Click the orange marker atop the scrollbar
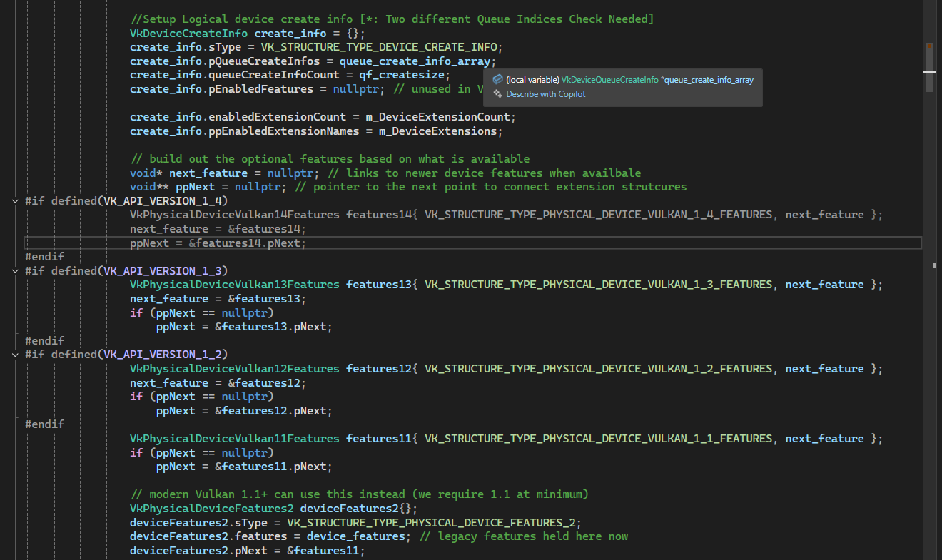The width and height of the screenshot is (942, 560). pos(929,46)
